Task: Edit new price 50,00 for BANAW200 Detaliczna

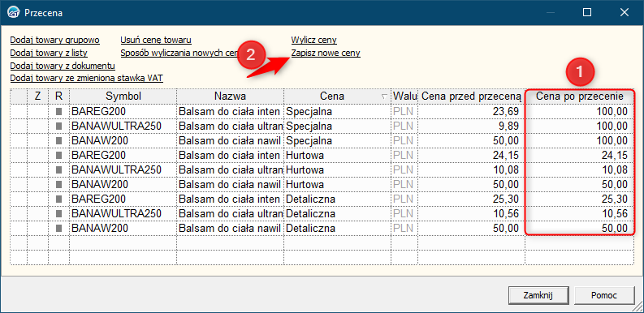Action: point(580,228)
